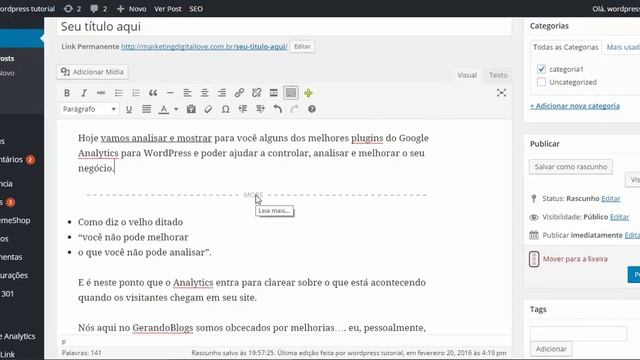Image resolution: width=640 pixels, height=360 pixels.
Task: Click Salvar como rascunho button
Action: (571, 167)
